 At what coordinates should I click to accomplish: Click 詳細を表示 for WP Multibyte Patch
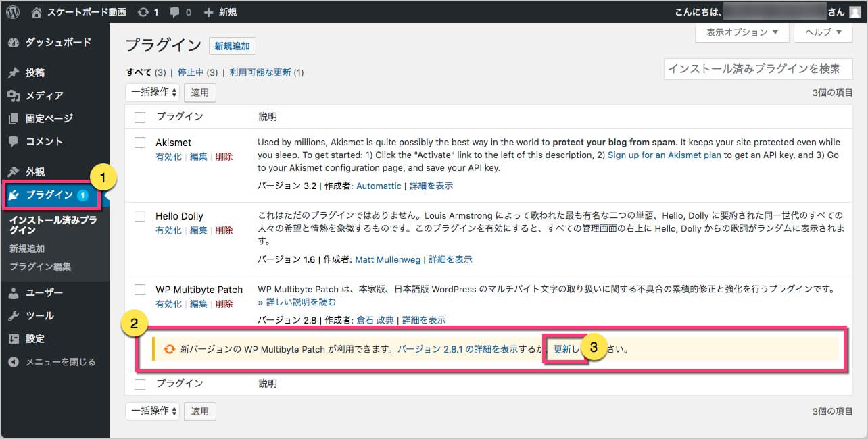[425, 320]
